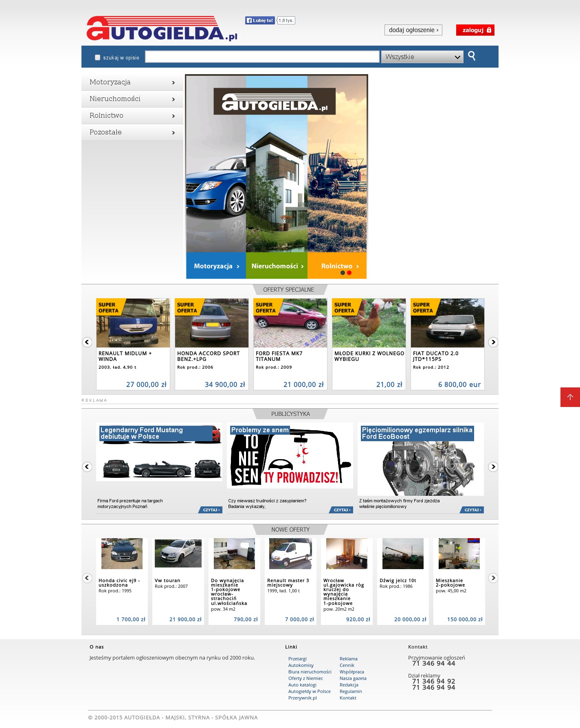The width and height of the screenshot is (580, 728).
Task: Expand the Motoryzacja sidebar category
Action: 132,82
